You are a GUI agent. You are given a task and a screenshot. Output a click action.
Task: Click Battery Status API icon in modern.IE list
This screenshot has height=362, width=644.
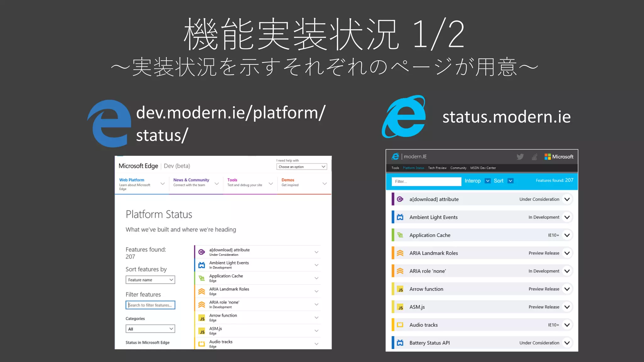point(400,343)
